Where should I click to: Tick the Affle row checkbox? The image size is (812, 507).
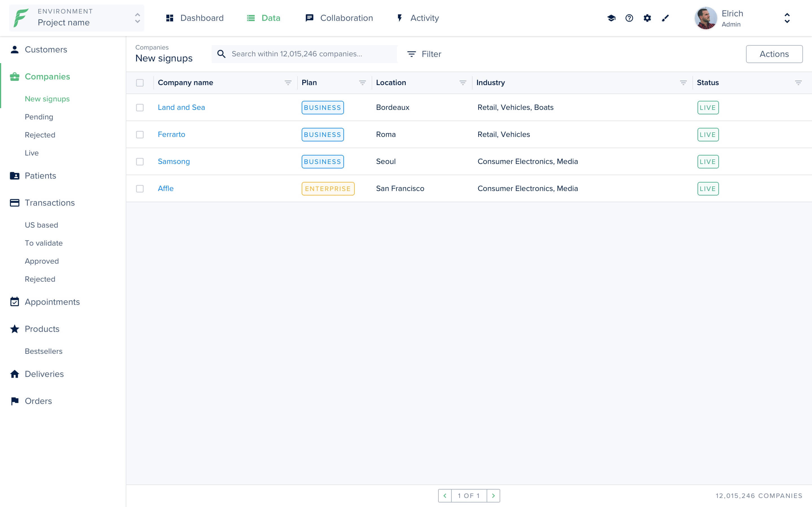(140, 189)
